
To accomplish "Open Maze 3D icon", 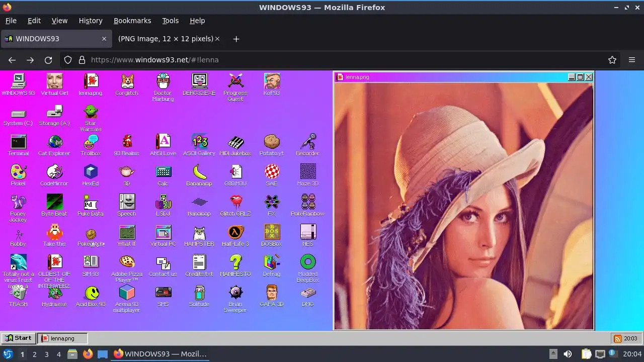I will pyautogui.click(x=308, y=172).
